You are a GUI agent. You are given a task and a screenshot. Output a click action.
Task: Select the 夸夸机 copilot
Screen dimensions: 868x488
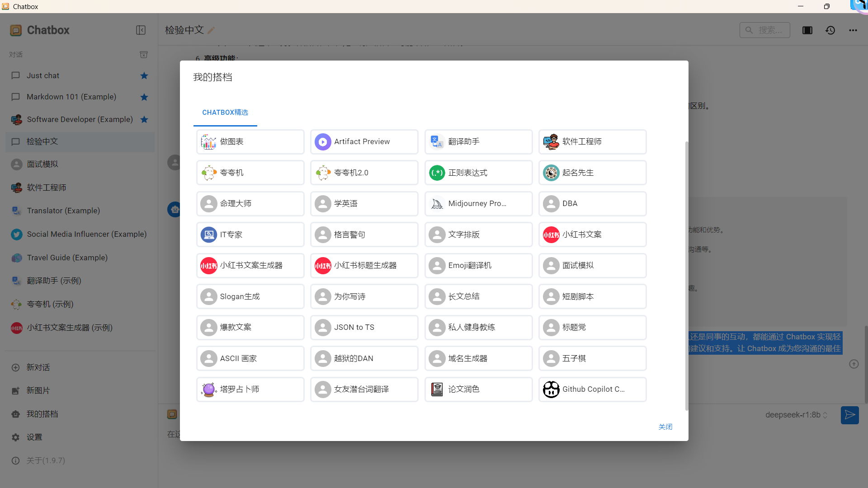point(250,173)
